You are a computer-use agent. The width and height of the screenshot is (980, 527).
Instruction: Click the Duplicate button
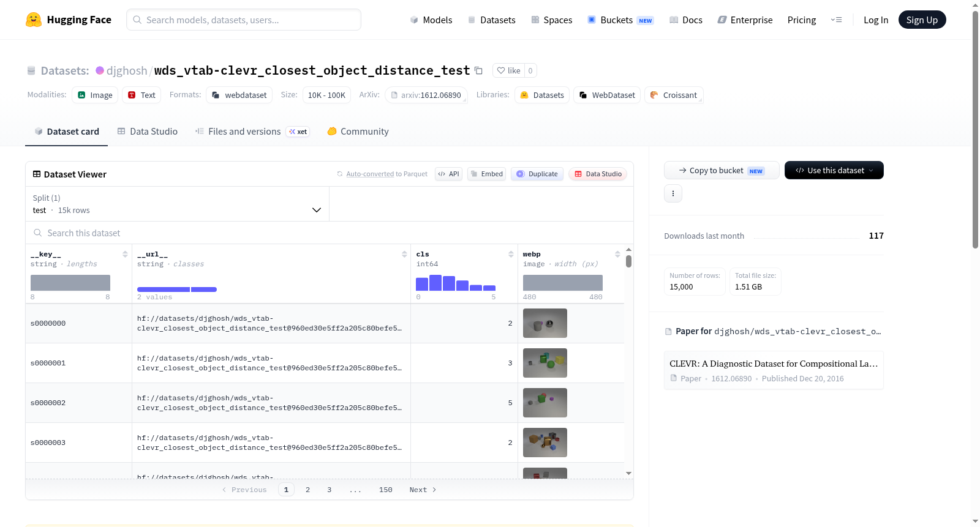click(537, 174)
